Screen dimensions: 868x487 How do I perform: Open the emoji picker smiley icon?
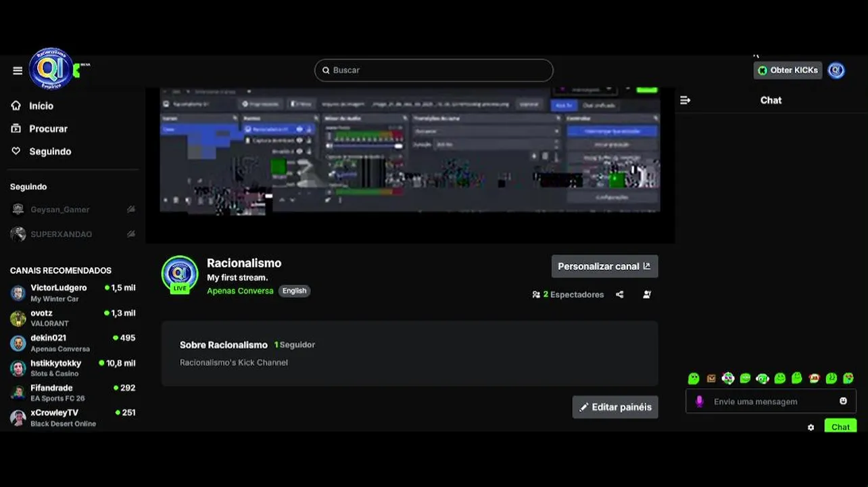tap(843, 401)
